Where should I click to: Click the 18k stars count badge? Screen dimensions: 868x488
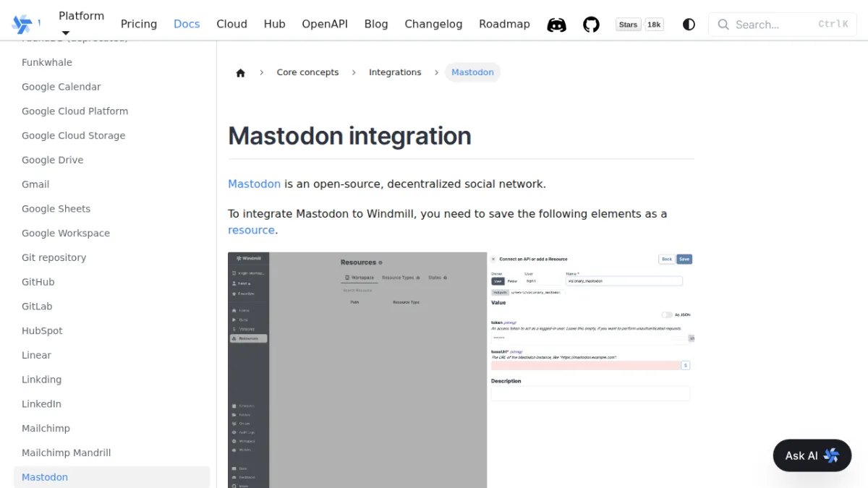(x=654, y=25)
